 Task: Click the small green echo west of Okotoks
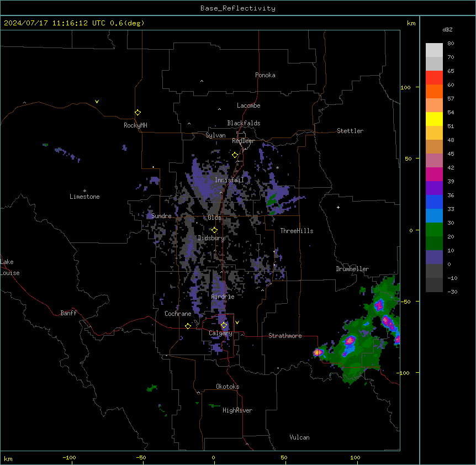pos(152,388)
